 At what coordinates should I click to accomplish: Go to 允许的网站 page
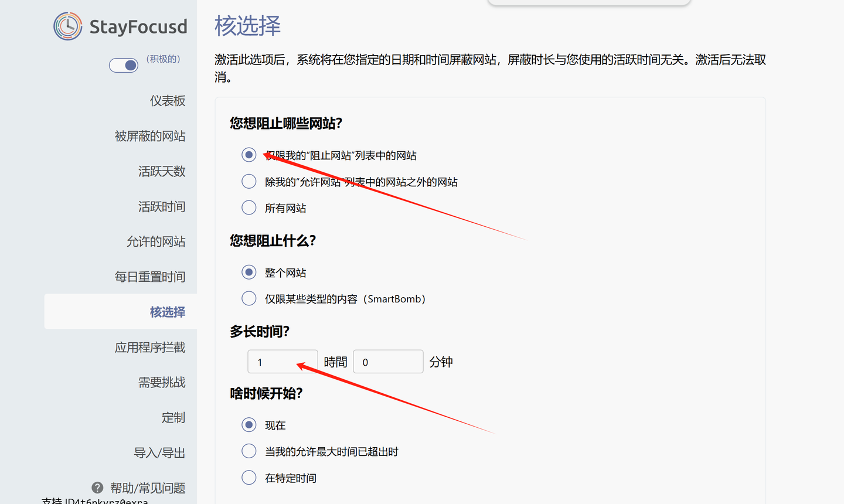coord(156,241)
